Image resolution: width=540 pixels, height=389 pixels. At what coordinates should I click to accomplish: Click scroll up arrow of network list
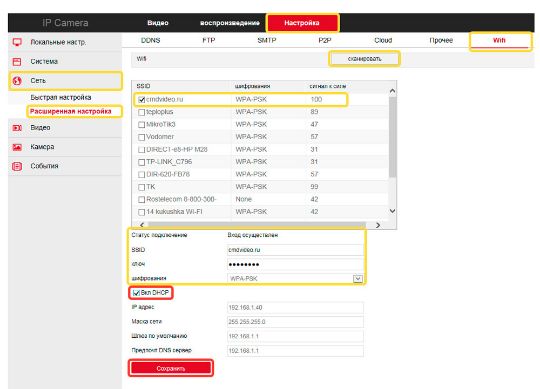392,91
